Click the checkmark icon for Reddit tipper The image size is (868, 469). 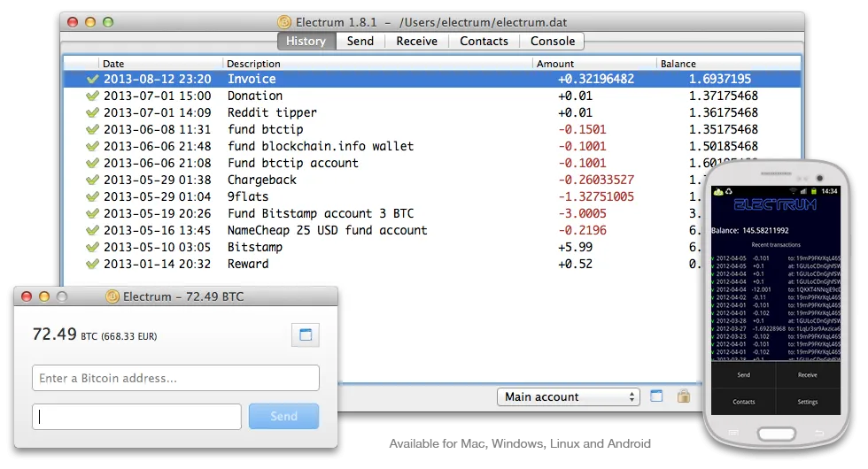coord(92,113)
